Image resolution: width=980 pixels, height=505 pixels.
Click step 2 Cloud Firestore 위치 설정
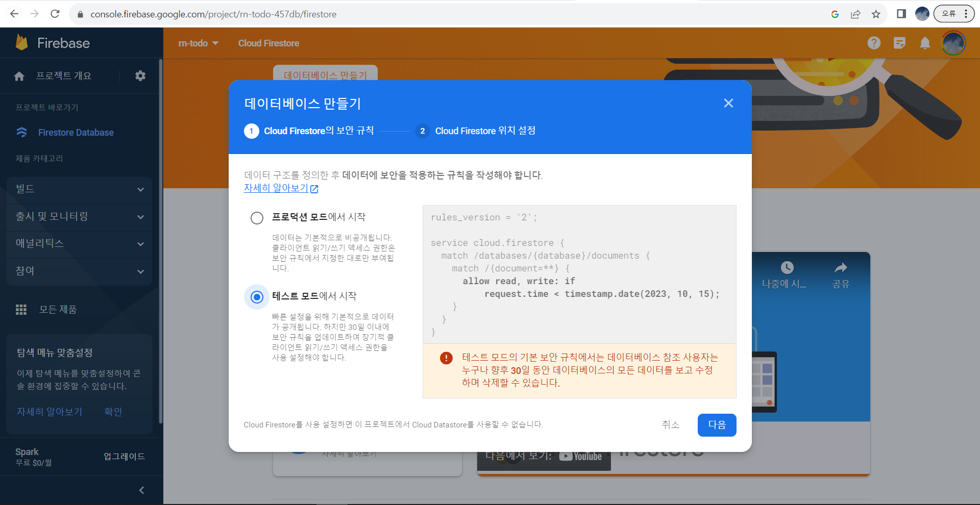coord(476,131)
